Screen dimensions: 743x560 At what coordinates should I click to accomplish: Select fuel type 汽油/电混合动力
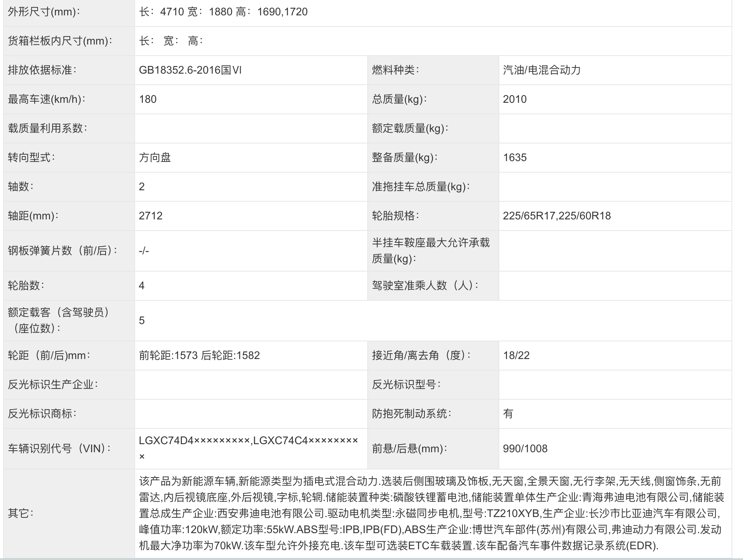542,70
